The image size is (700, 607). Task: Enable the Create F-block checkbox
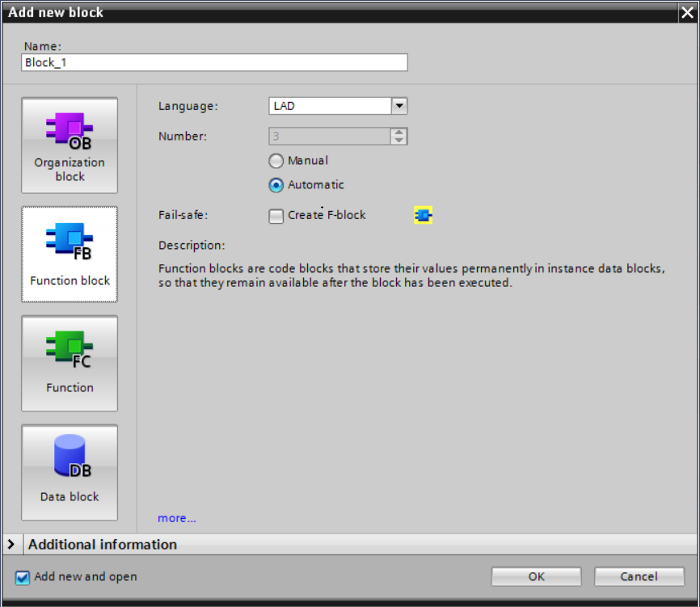click(276, 216)
